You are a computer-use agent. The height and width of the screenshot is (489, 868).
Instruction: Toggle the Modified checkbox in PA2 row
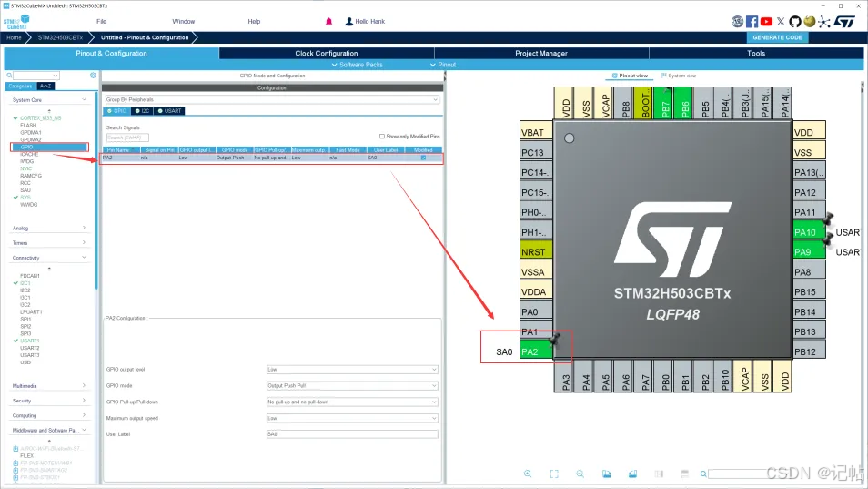423,158
